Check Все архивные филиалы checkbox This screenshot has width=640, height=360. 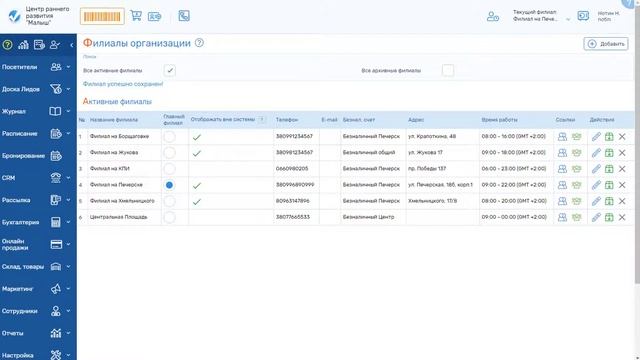[448, 70]
